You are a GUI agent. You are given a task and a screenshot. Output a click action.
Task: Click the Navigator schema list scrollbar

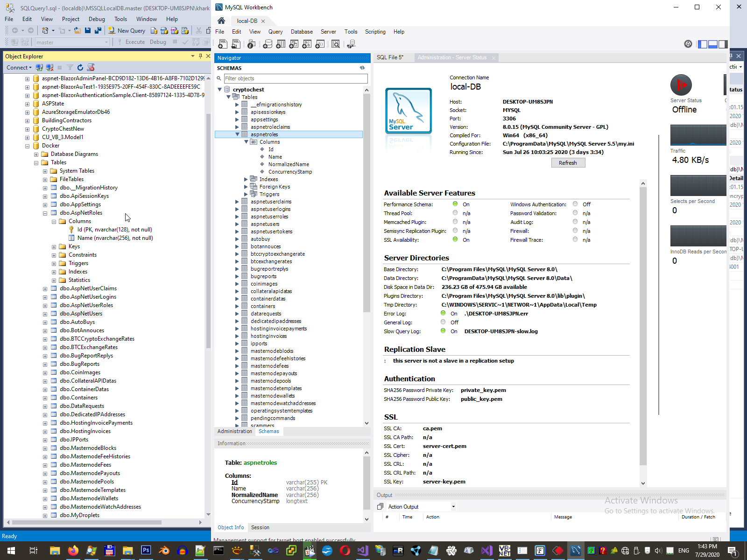pyautogui.click(x=366, y=203)
